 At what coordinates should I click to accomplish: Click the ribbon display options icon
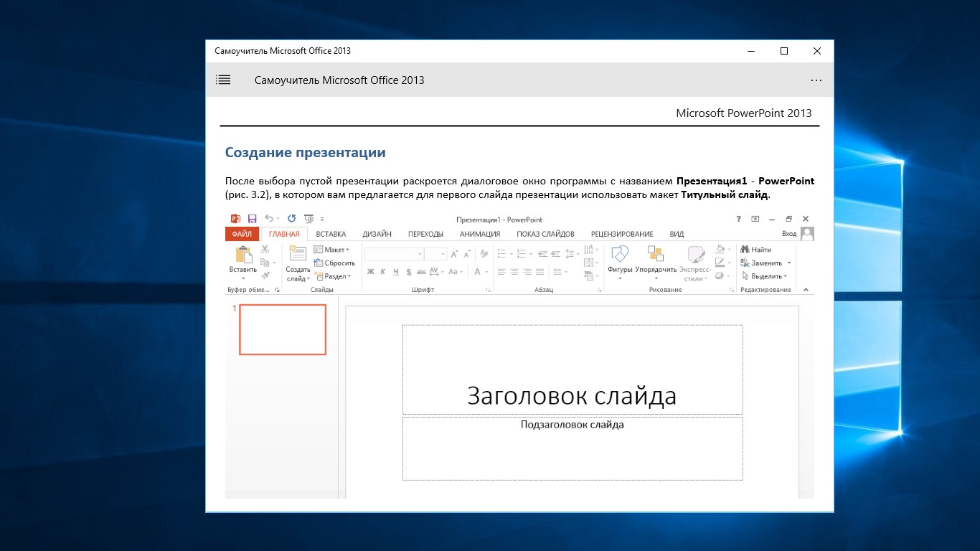tap(755, 219)
